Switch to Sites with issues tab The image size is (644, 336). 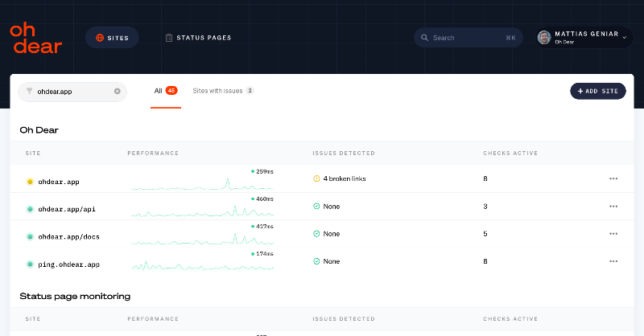pyautogui.click(x=223, y=91)
